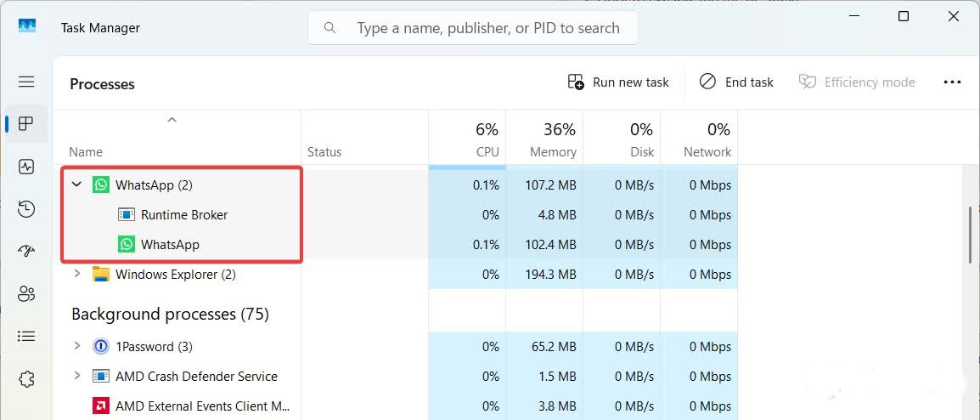
Task: Click the Processes page title
Action: point(102,84)
